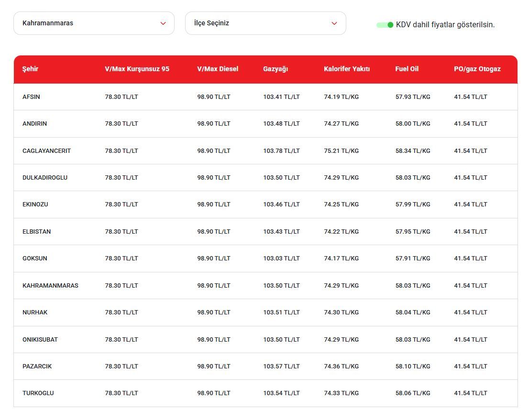Click the 58.10 TL/KG Fuel Oil price

[x=413, y=366]
